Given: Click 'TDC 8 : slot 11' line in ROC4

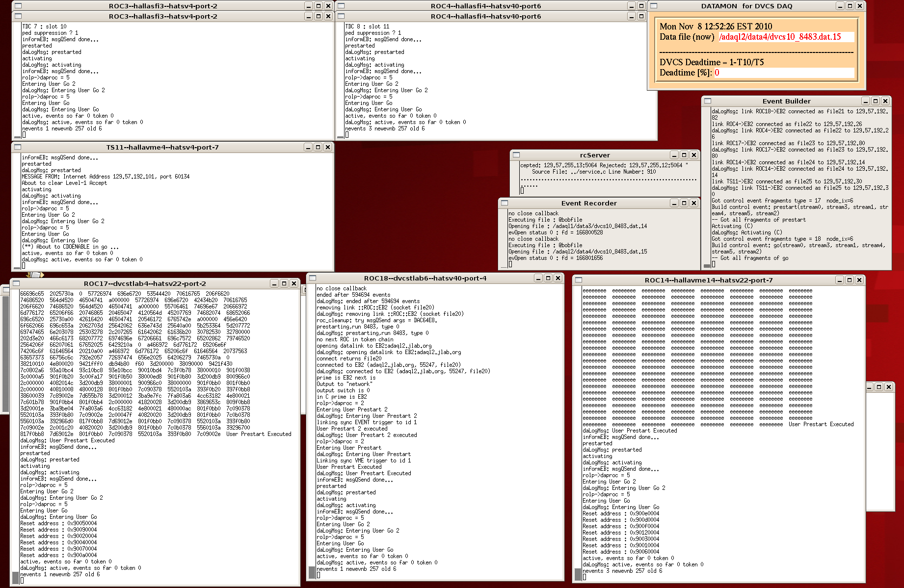Looking at the screenshot, I should 367,26.
